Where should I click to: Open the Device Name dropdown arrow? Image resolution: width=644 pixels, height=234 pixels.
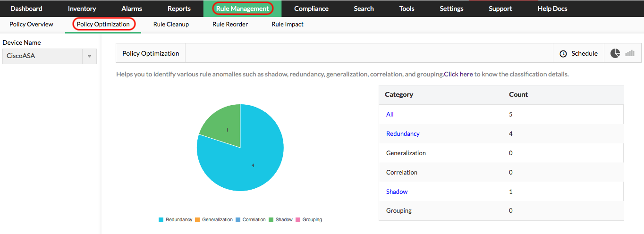(89, 56)
